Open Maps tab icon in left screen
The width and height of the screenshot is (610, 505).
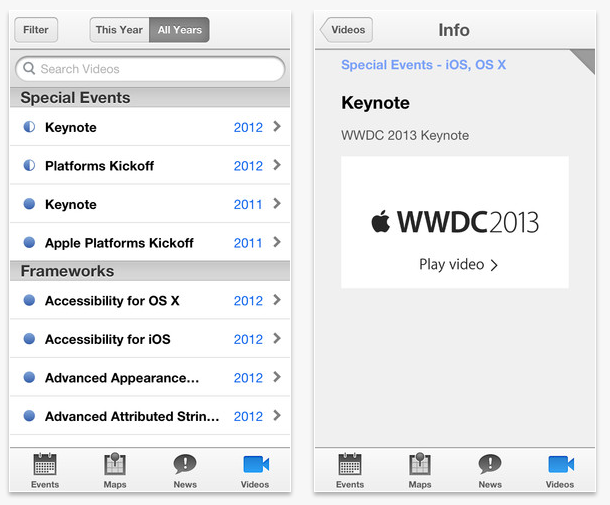tap(115, 465)
